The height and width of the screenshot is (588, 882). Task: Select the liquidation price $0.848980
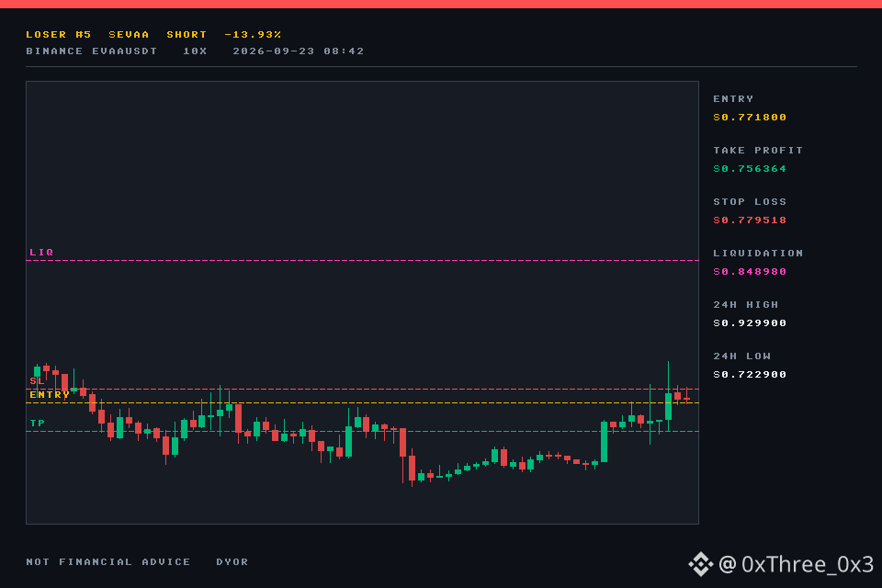(750, 272)
